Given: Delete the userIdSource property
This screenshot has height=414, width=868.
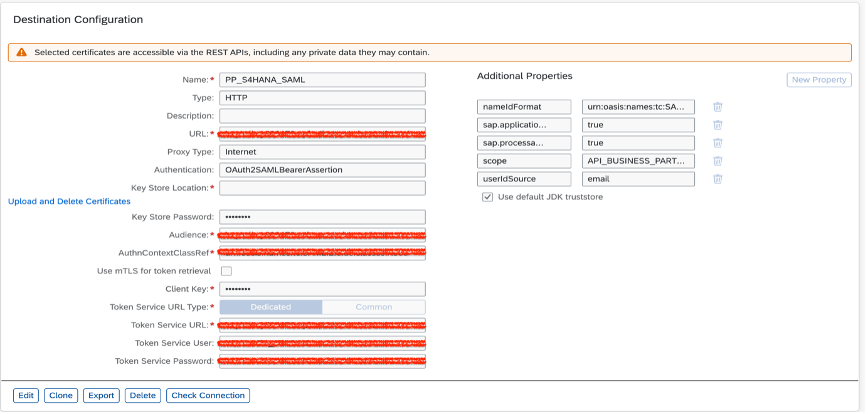Looking at the screenshot, I should (717, 179).
